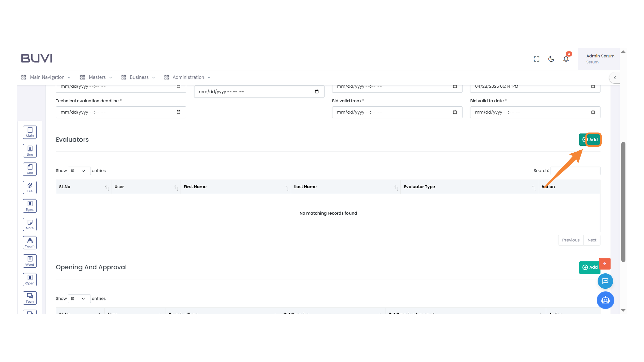Open the Show entries dropdown under Evaluators

(79, 171)
